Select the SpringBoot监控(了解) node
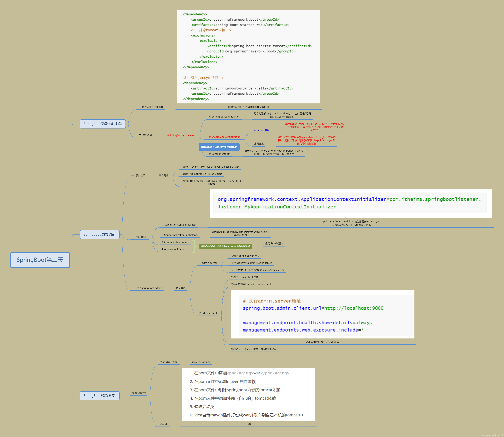 [x=99, y=234]
